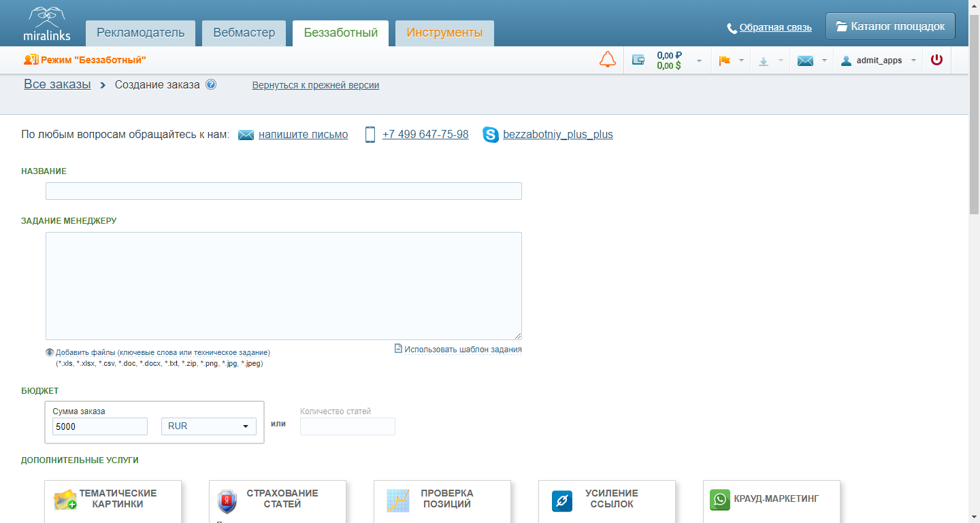Click the envelope icon beside 'напишите письмо'
The height and width of the screenshot is (523, 980).
(x=246, y=135)
